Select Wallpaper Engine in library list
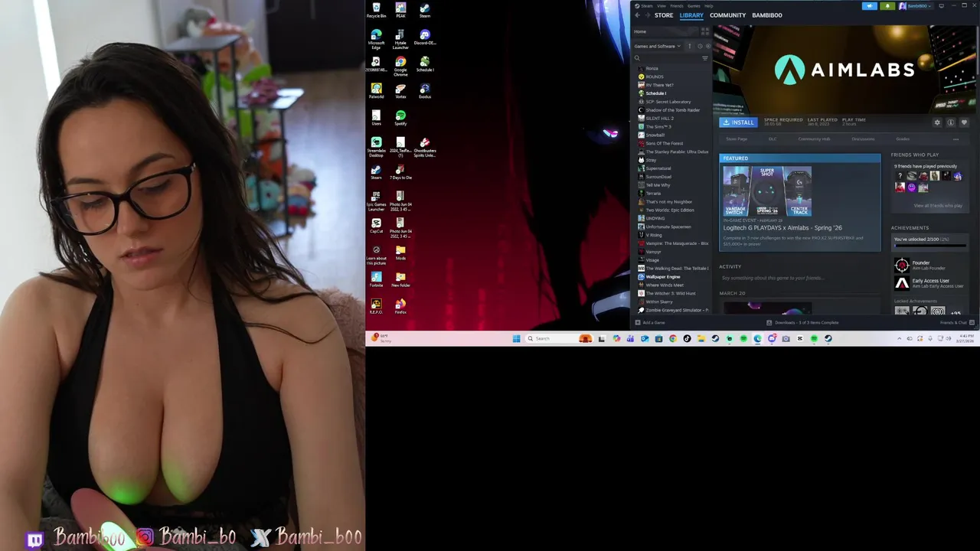 663,277
